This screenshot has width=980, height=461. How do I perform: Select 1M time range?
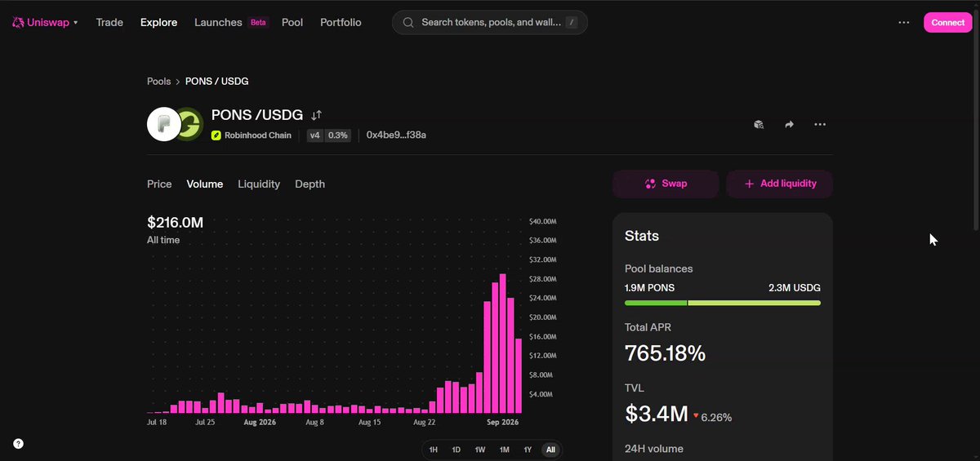pos(505,450)
